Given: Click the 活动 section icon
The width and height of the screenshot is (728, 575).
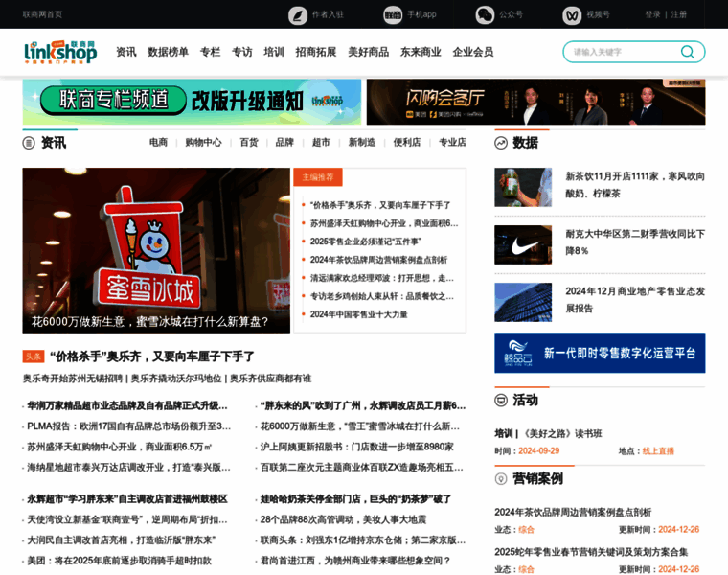Looking at the screenshot, I should pyautogui.click(x=501, y=400).
